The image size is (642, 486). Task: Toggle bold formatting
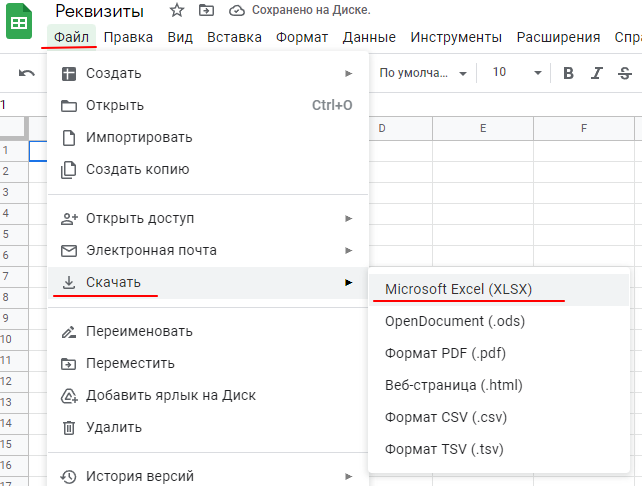pos(568,73)
